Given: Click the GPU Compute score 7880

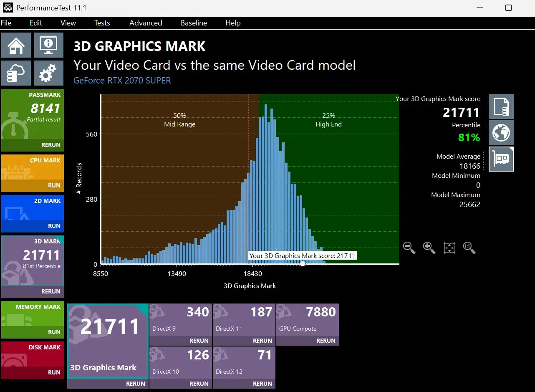Looking at the screenshot, I should point(320,312).
